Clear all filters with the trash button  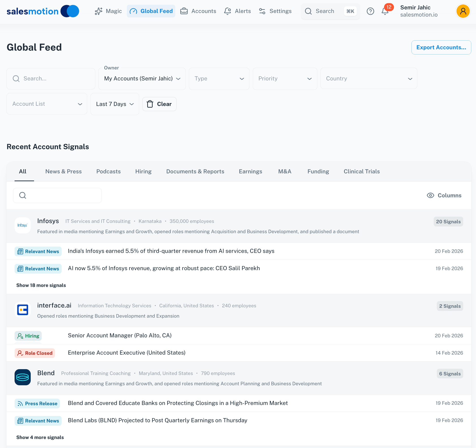pos(159,104)
